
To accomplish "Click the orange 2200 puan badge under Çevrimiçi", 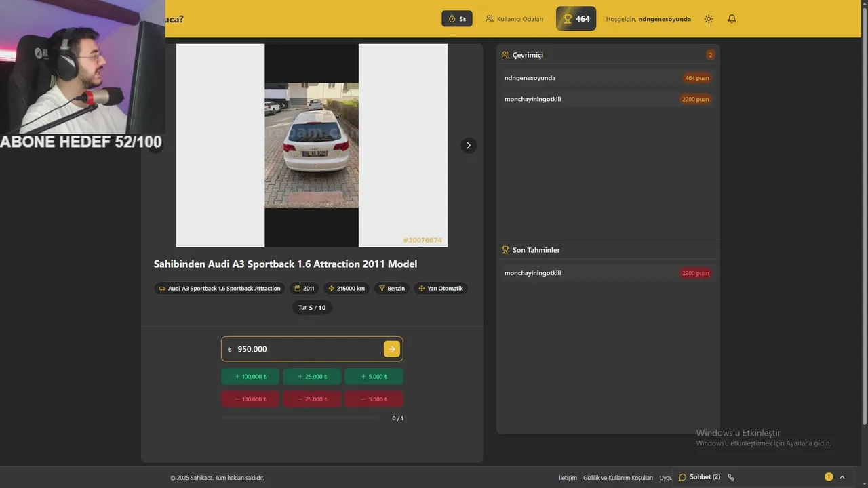I will pyautogui.click(x=696, y=99).
